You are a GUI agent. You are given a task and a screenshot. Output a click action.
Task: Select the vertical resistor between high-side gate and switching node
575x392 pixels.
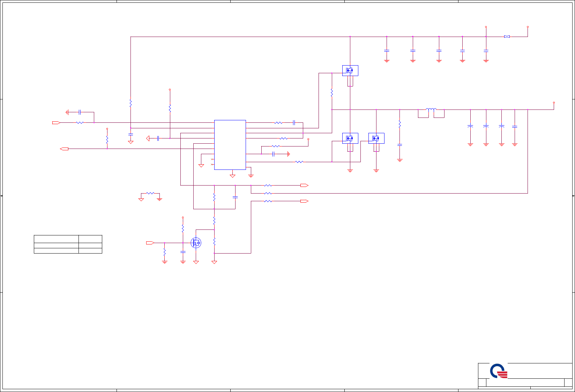tap(332, 92)
